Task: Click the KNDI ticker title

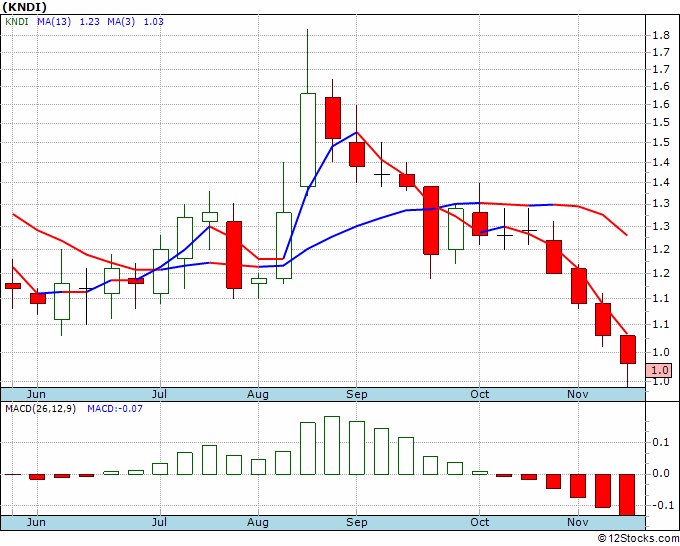Action: pos(24,7)
